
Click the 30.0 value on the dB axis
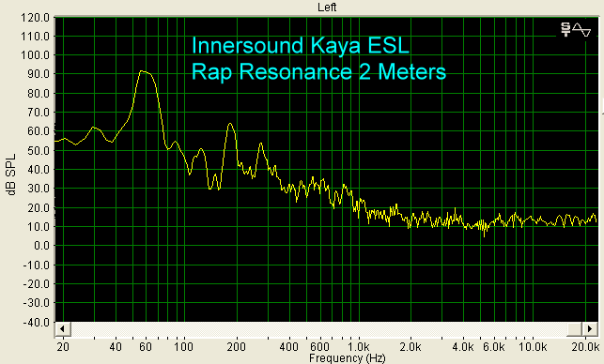39,189
